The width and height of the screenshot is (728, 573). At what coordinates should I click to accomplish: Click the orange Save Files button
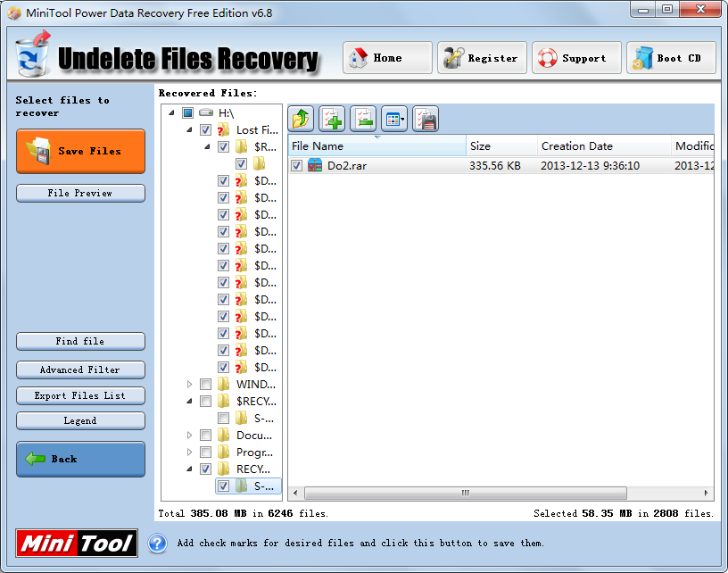[x=81, y=152]
